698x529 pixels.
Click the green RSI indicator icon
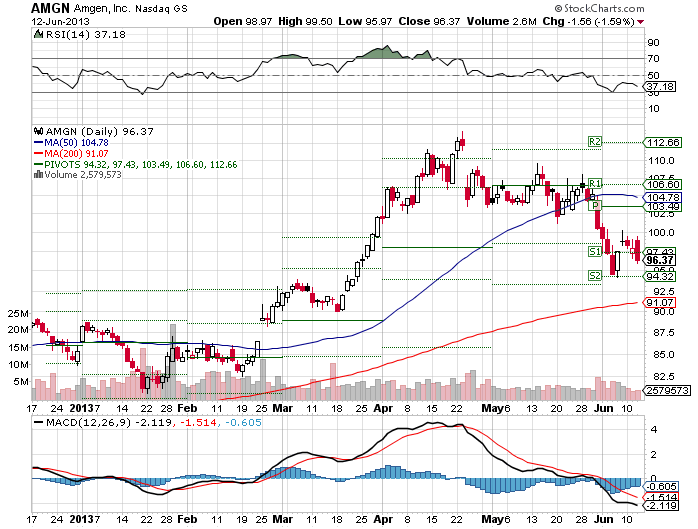[x=39, y=34]
